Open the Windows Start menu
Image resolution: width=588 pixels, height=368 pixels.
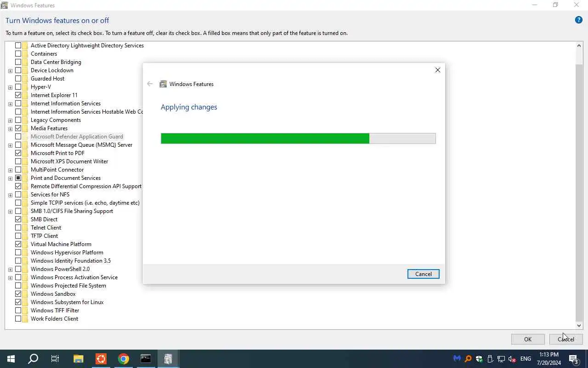point(11,359)
